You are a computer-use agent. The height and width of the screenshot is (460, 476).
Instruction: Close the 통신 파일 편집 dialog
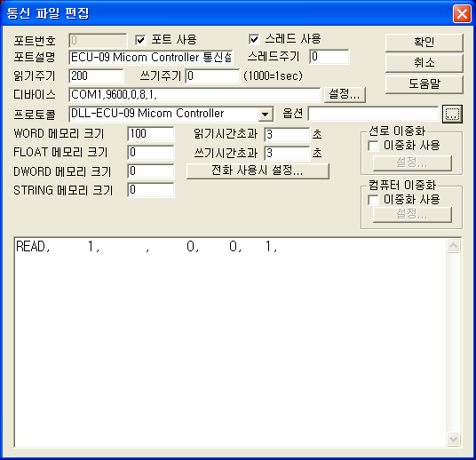[x=462, y=13]
